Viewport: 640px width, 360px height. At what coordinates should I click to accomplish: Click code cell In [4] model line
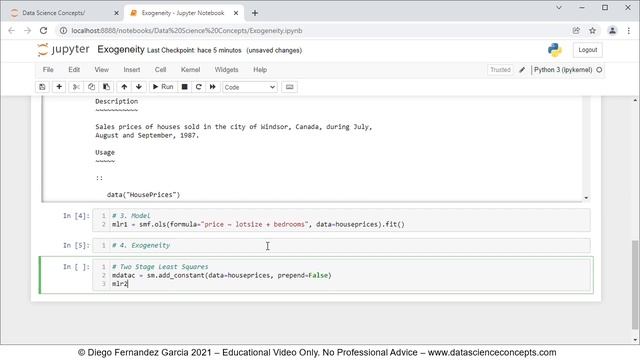(258, 224)
